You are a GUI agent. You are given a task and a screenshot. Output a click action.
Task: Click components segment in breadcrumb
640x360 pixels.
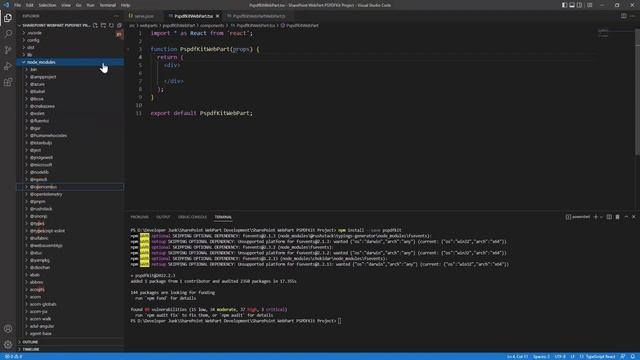coord(211,25)
